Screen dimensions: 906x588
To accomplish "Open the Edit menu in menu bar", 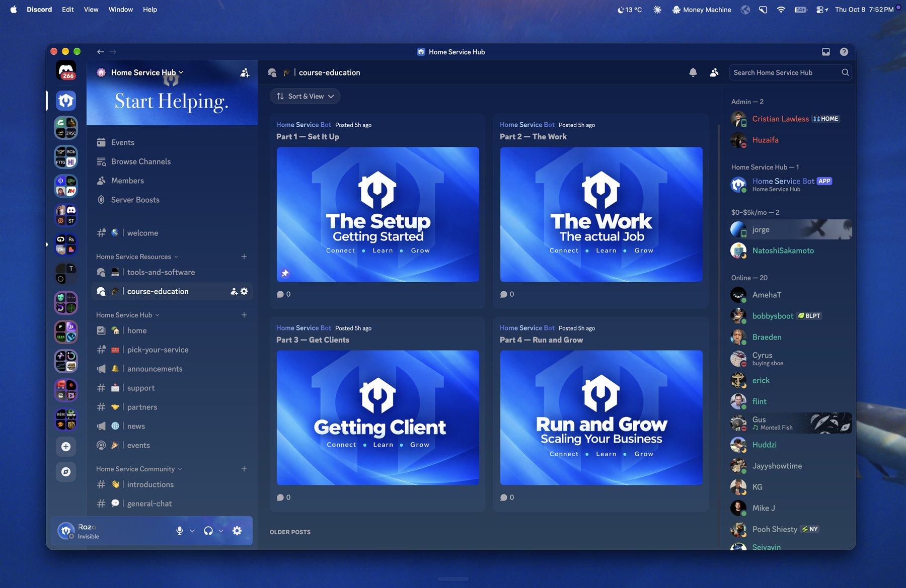I will click(x=67, y=10).
